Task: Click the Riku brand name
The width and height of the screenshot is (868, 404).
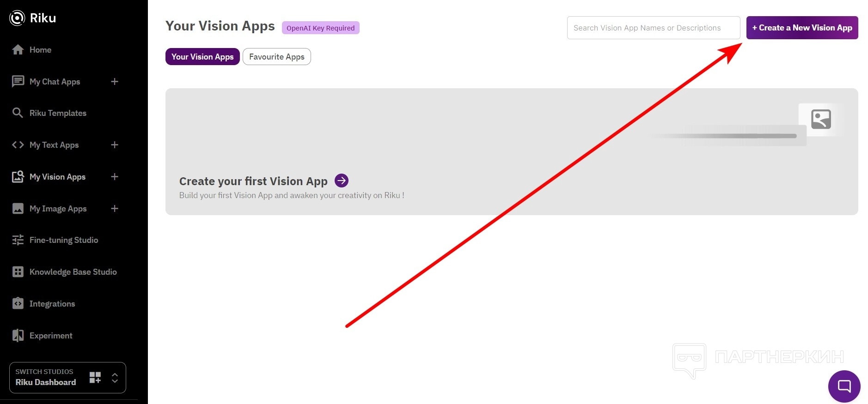Action: coord(43,18)
